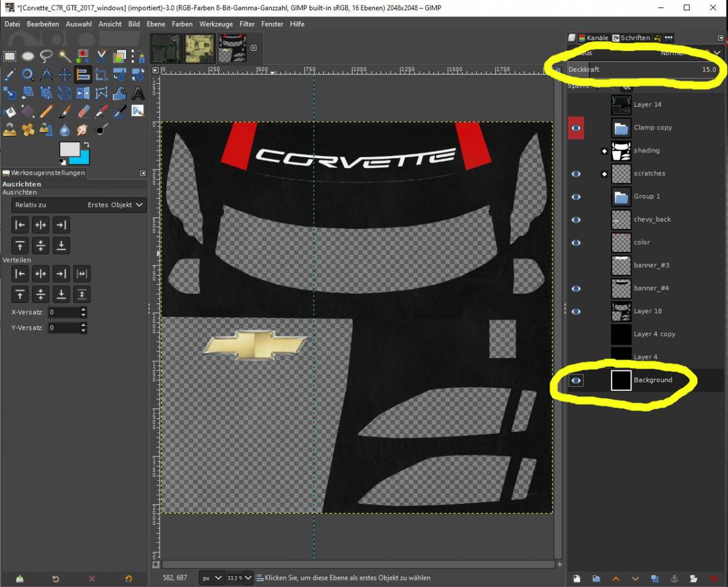
Task: Click the Flip tool
Action: [83, 93]
